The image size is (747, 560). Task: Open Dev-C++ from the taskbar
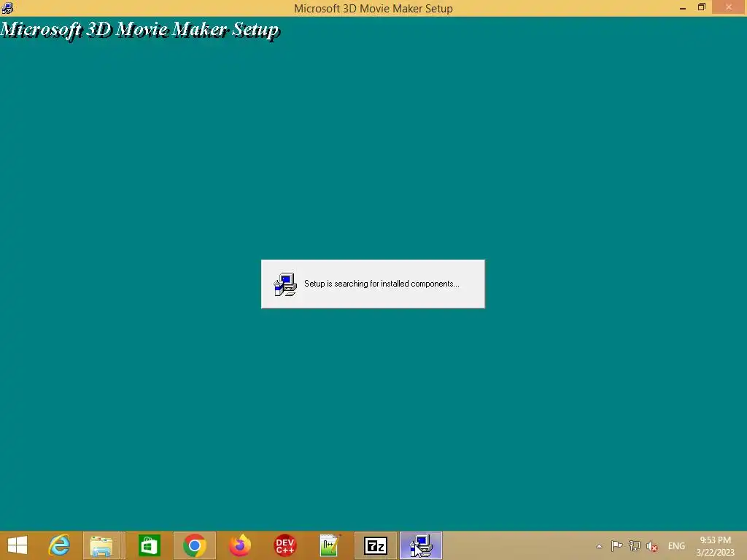285,545
